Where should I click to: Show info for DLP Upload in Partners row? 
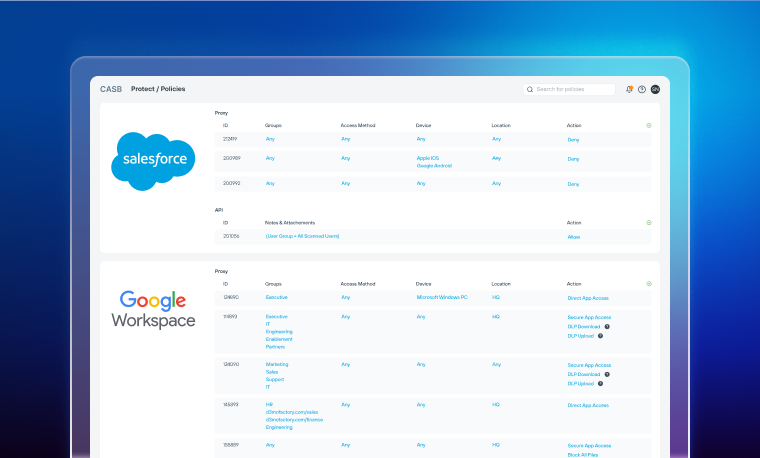pyautogui.click(x=600, y=335)
